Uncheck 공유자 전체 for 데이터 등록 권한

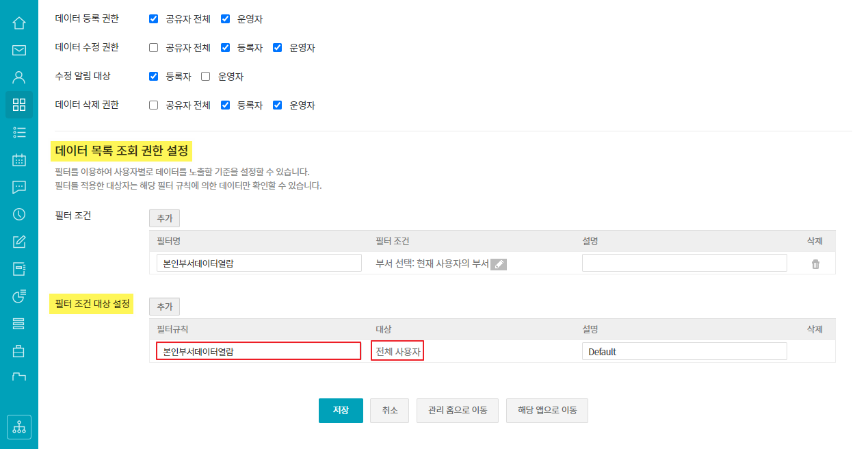[x=153, y=19]
